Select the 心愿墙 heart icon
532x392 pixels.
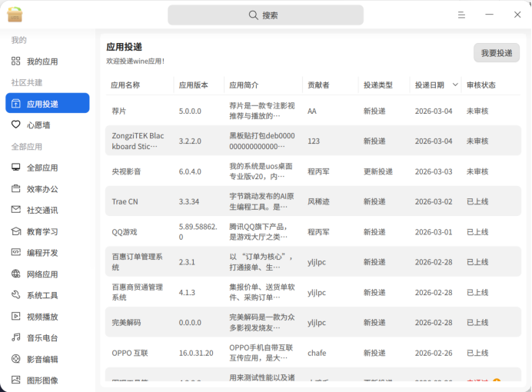[16, 125]
